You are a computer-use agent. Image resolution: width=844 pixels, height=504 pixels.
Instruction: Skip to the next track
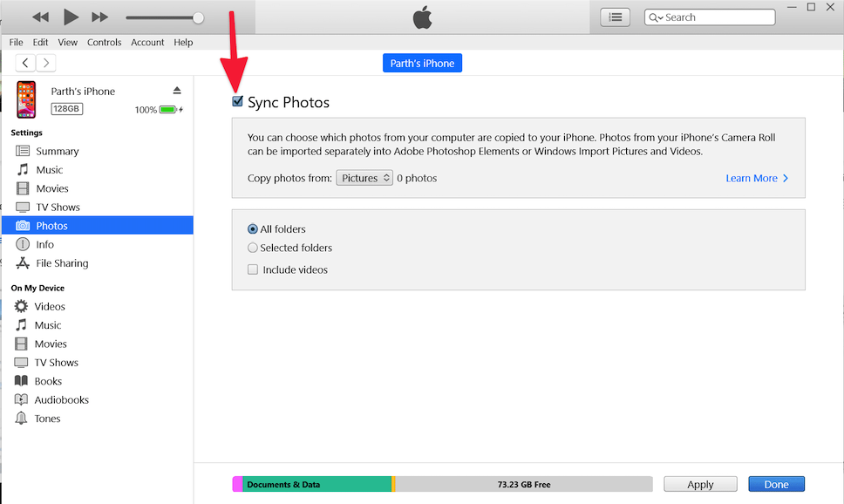pyautogui.click(x=100, y=17)
